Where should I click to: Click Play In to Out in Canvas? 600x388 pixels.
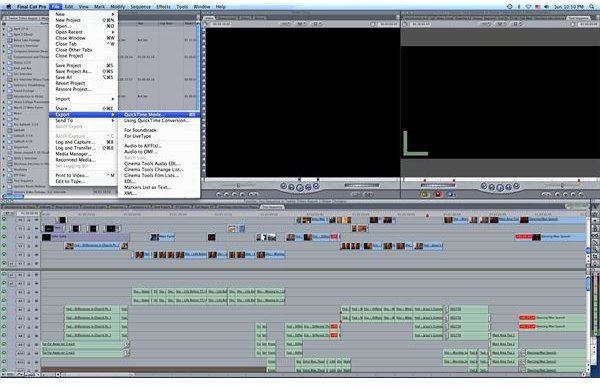point(492,187)
